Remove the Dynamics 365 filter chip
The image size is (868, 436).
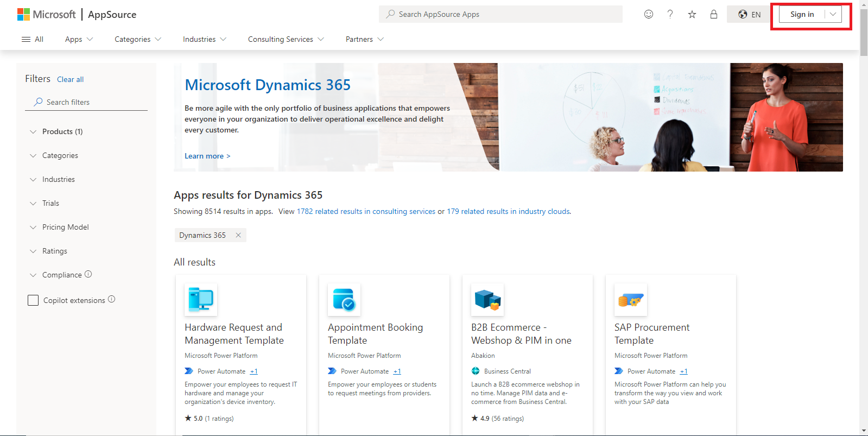tap(238, 235)
